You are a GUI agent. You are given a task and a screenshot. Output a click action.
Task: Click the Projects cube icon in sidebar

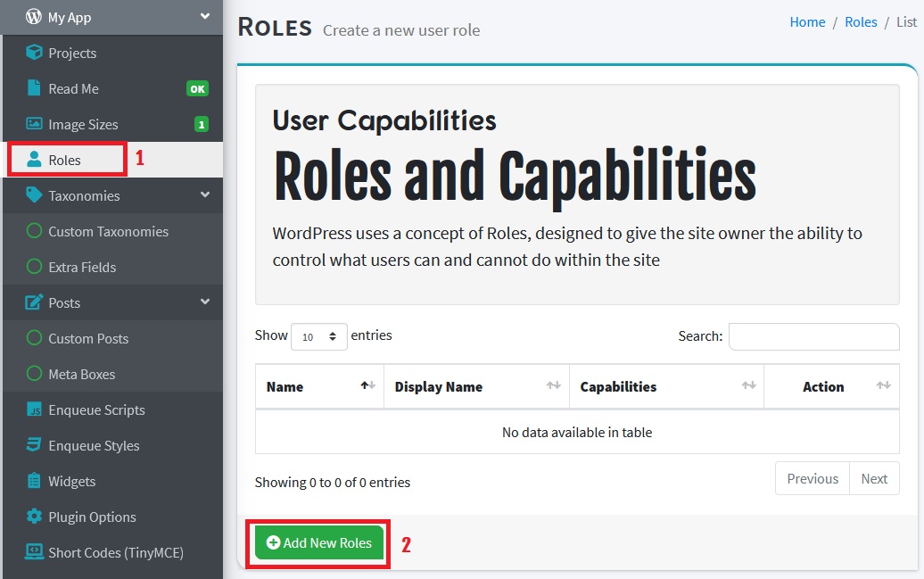coord(34,53)
